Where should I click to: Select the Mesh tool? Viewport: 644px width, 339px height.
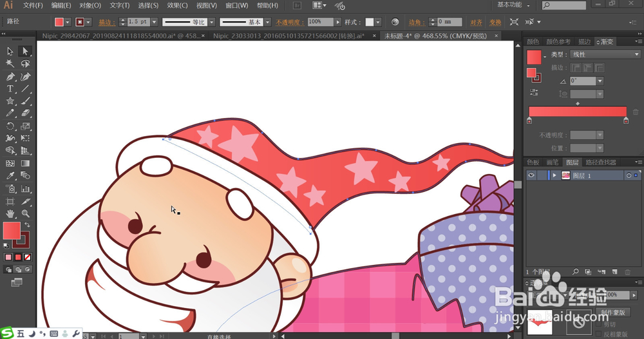(10, 164)
